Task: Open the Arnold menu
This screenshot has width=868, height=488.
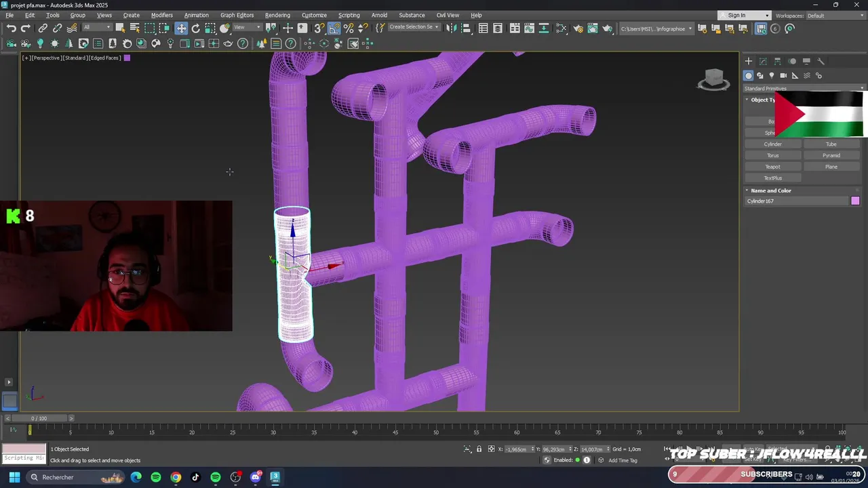Action: point(379,15)
